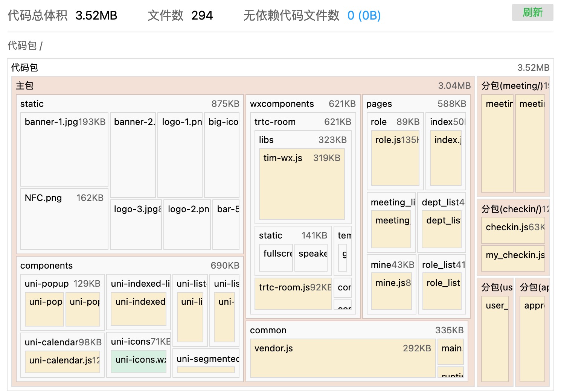The image size is (561, 392).
Task: Select the NFC.png 162KB block
Action: 64,219
